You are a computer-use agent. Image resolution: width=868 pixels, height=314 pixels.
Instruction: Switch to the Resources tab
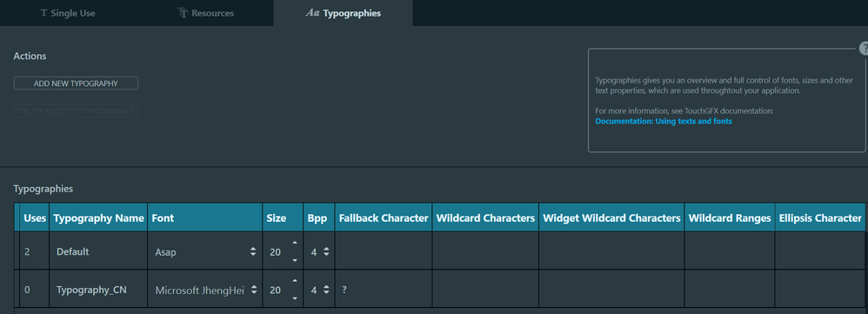pos(205,13)
